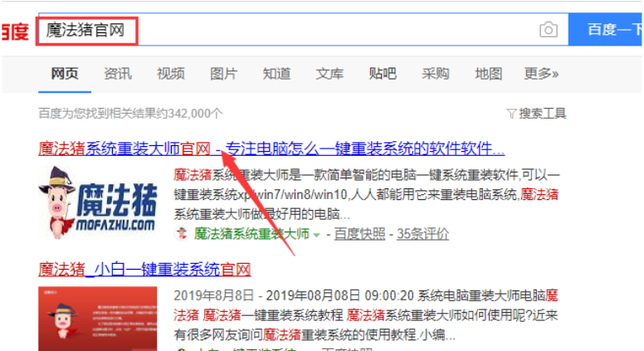Switch to the 视频 tab

170,74
